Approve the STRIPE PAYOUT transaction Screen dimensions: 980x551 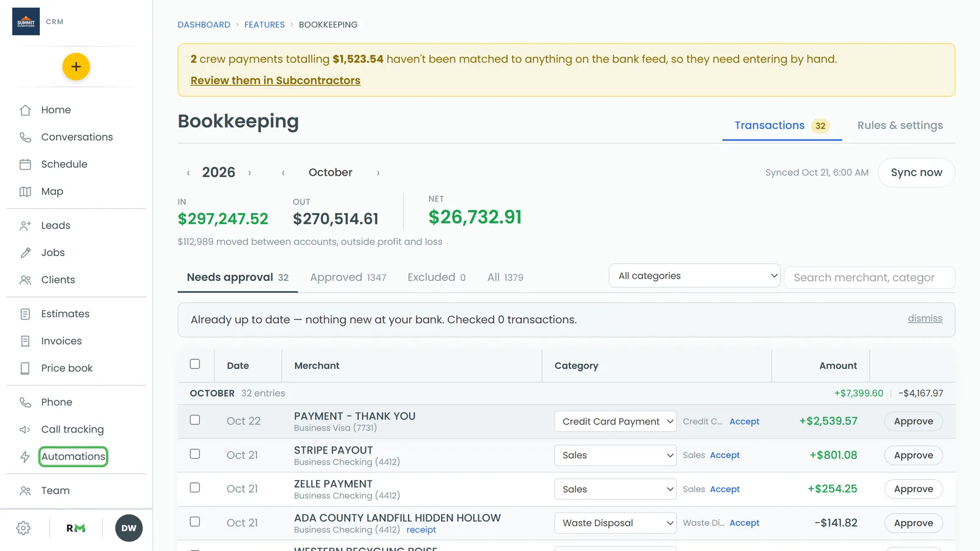pyautogui.click(x=913, y=455)
